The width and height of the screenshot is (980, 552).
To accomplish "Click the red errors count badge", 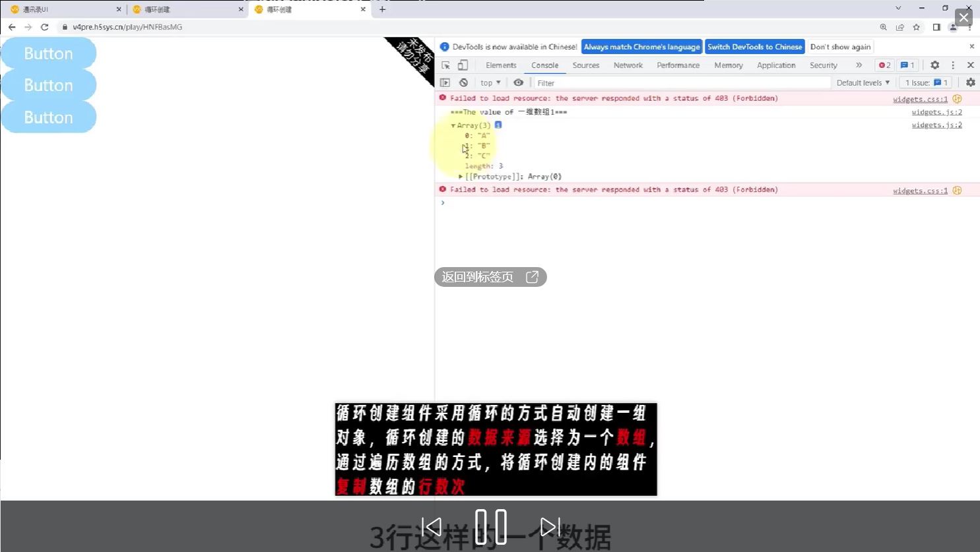I will point(884,65).
